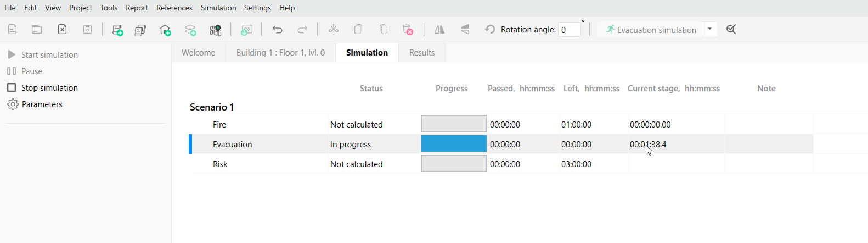This screenshot has width=868, height=243.
Task: Open the Project menu
Action: click(x=81, y=8)
